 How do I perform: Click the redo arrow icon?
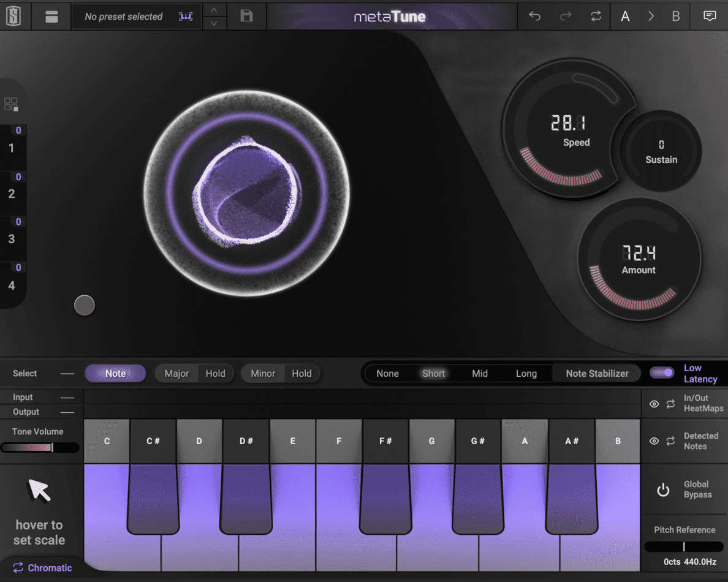click(566, 17)
